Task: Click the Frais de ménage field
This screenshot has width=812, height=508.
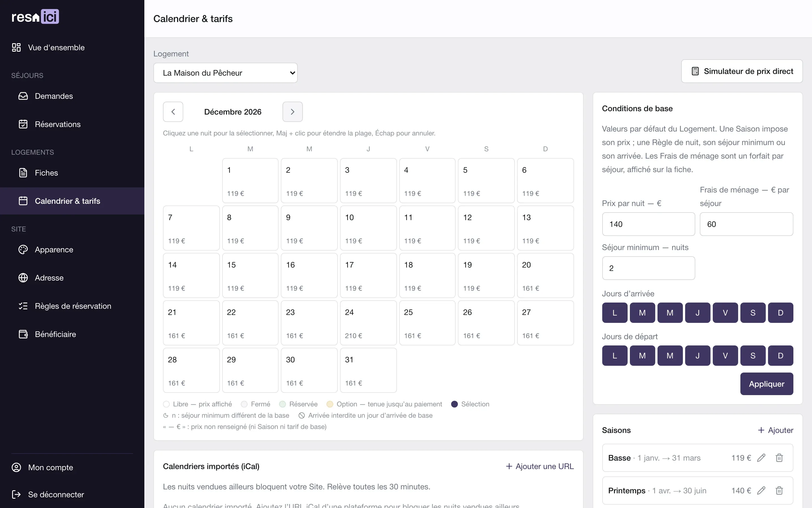Action: pyautogui.click(x=746, y=224)
